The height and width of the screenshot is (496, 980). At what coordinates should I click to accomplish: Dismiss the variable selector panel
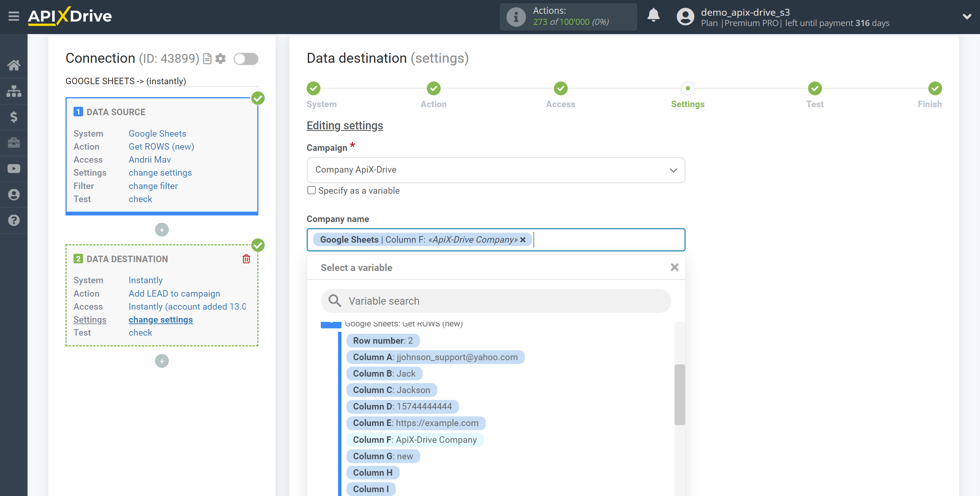pos(675,267)
